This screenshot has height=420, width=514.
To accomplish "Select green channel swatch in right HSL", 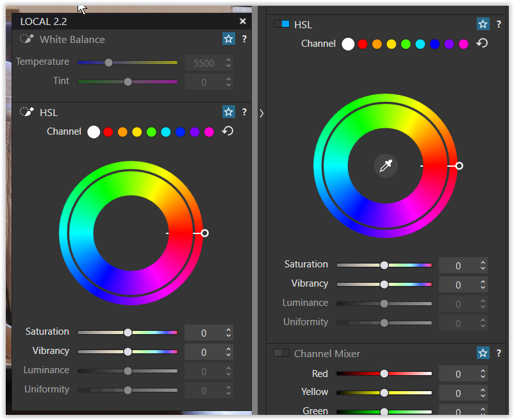I will tap(406, 44).
